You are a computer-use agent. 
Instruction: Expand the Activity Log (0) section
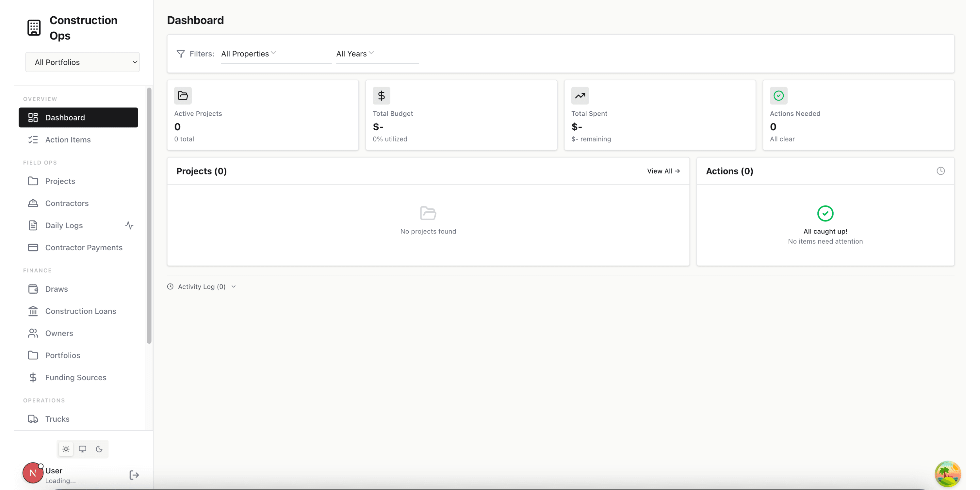202,286
